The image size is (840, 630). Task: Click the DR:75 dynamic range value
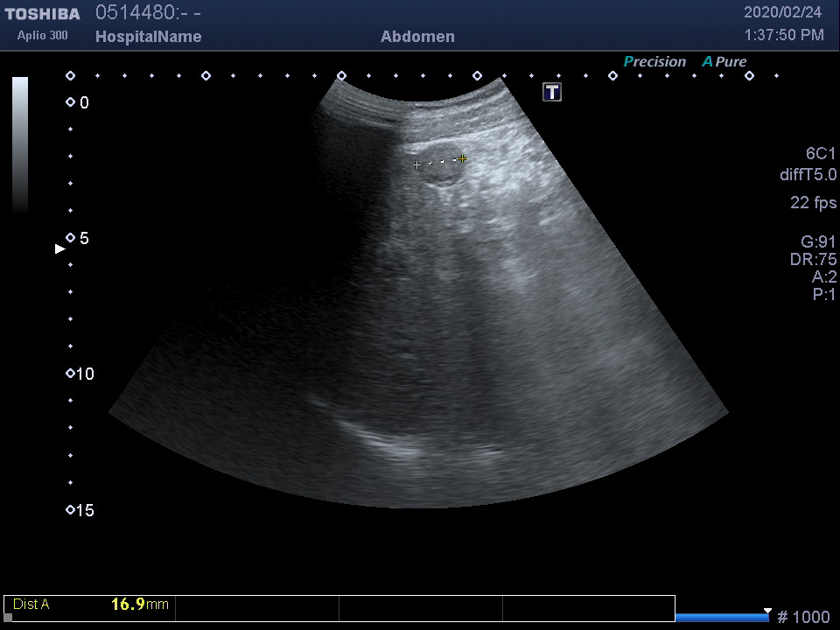pyautogui.click(x=813, y=260)
